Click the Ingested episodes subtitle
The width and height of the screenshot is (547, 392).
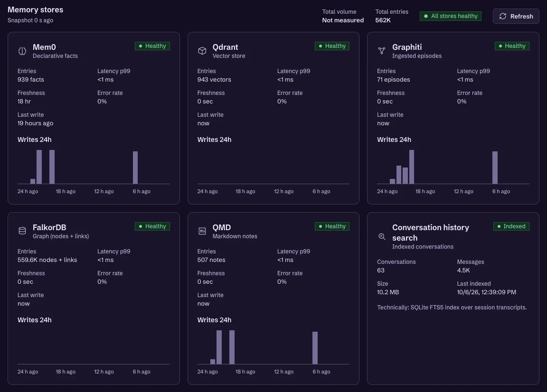coord(417,56)
